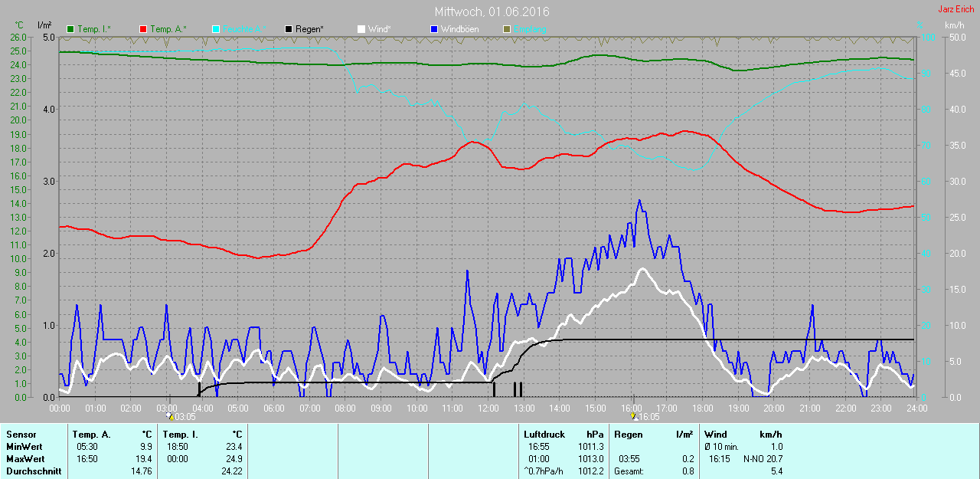Image resolution: width=980 pixels, height=479 pixels.
Task: Click the '05:30' minimum time value
Action: pyautogui.click(x=89, y=447)
